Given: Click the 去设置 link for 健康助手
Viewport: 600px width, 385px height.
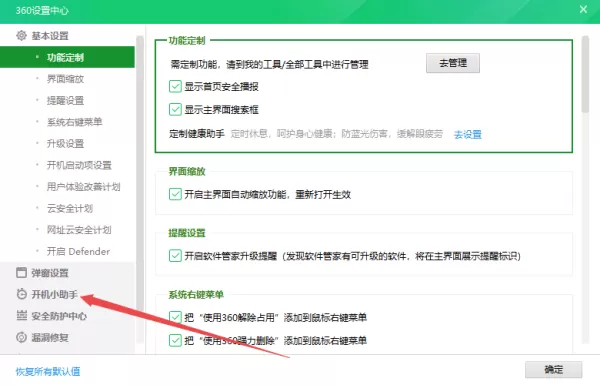Looking at the screenshot, I should click(468, 134).
